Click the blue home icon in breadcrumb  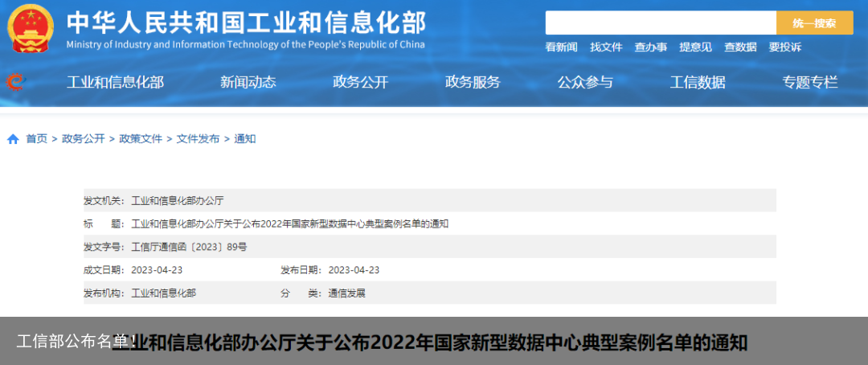14,139
